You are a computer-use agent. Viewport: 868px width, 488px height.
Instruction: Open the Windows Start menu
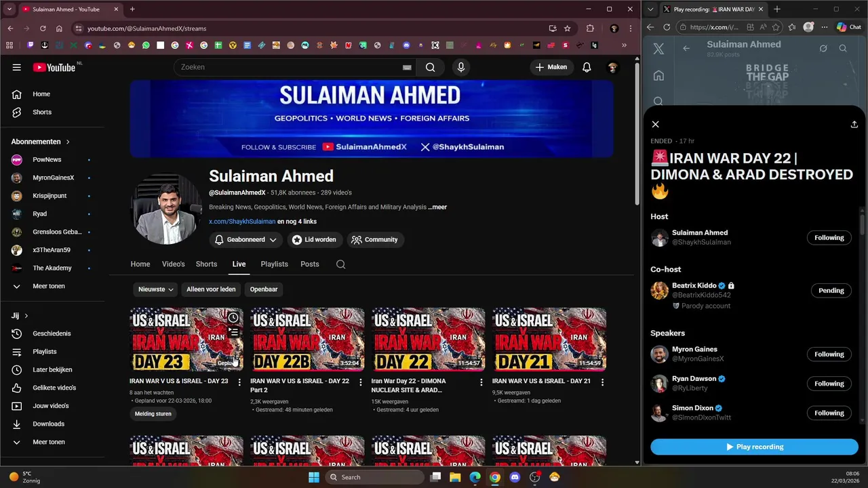tap(313, 477)
